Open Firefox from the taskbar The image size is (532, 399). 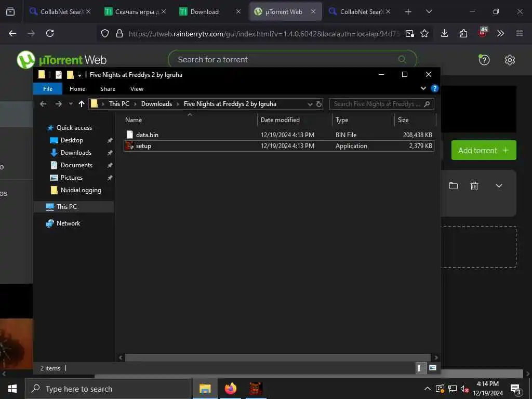click(230, 389)
